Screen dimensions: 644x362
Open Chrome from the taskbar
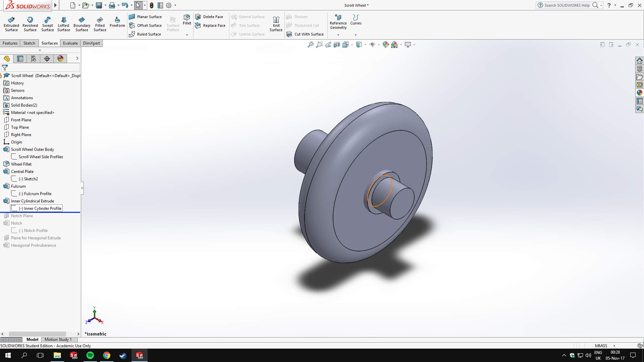[107, 355]
